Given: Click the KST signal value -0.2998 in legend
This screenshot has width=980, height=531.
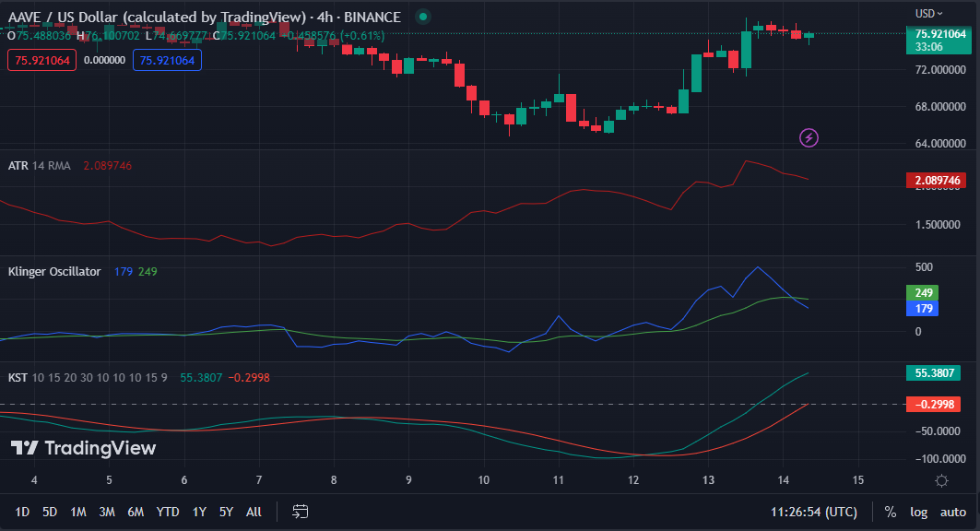Looking at the screenshot, I should [249, 377].
